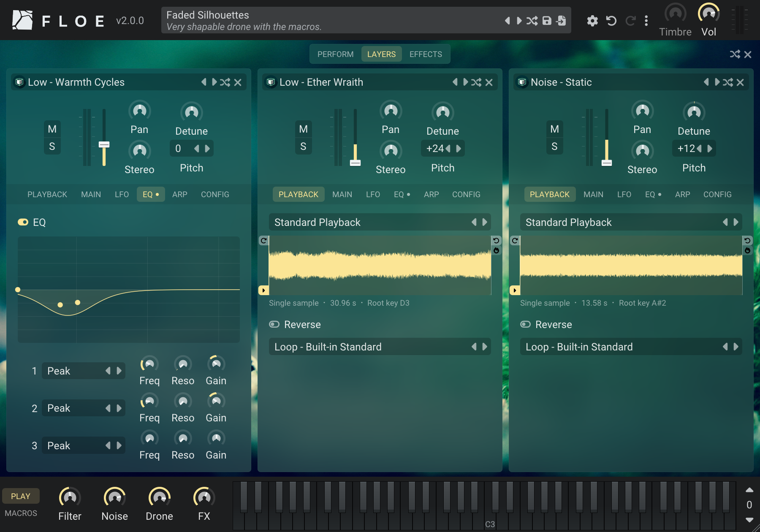Open ARP tab in Noise - Static

coord(682,194)
